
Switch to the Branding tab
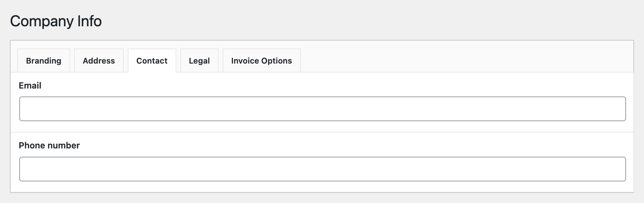(44, 61)
